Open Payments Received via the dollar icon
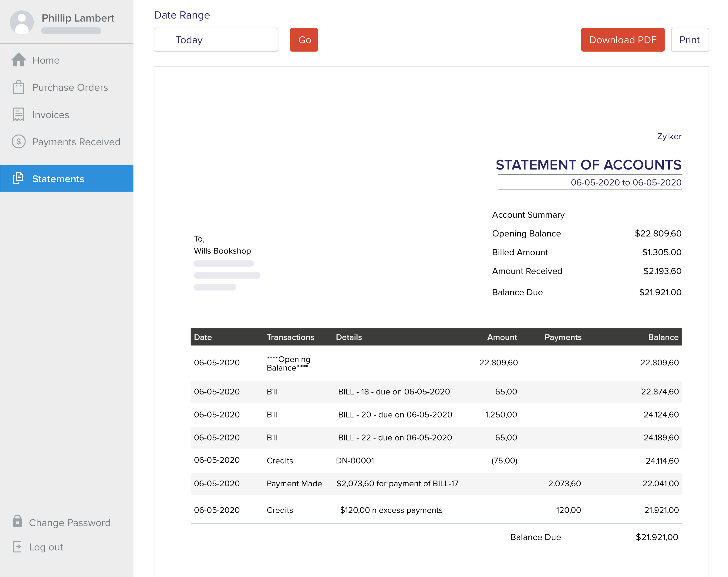The image size is (728, 577). 19,142
